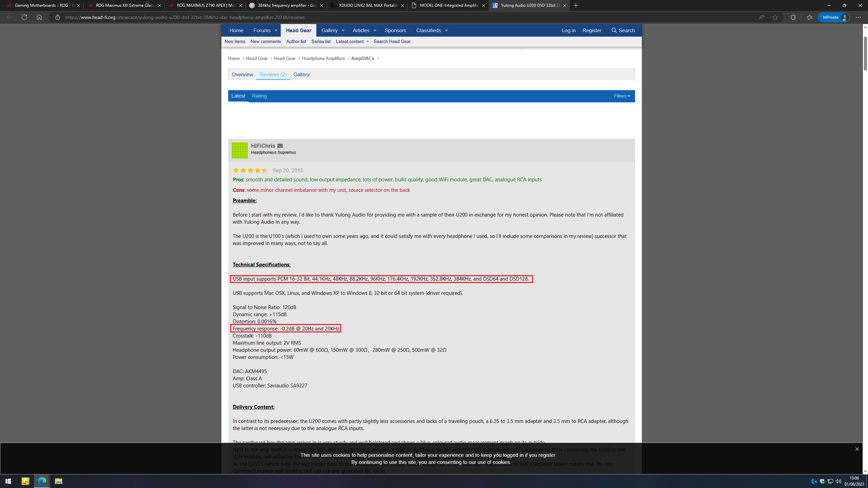
Task: Go to Home breadcrumb
Action: [234, 59]
